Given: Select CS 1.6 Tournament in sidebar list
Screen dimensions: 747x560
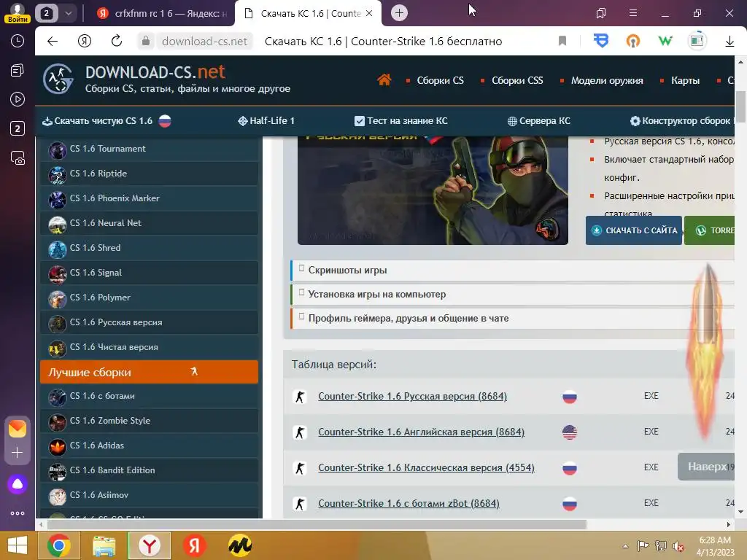Looking at the screenshot, I should (149, 149).
